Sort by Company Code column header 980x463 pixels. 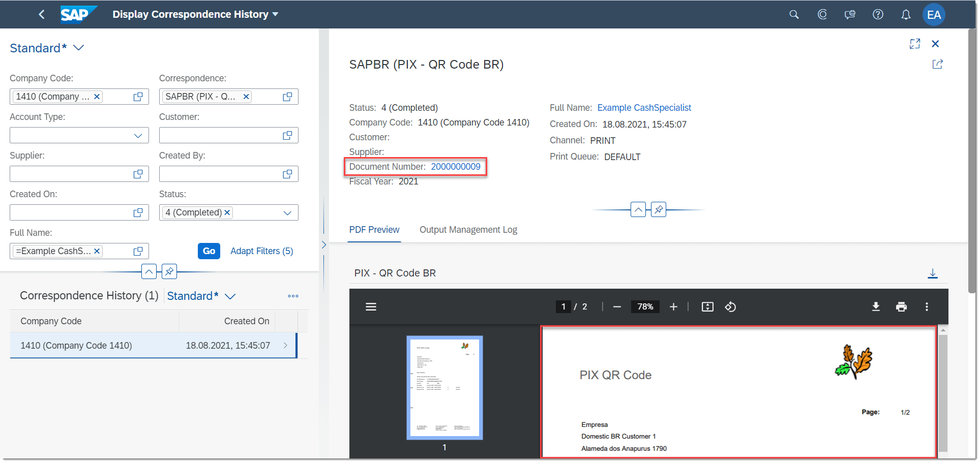tap(95, 321)
